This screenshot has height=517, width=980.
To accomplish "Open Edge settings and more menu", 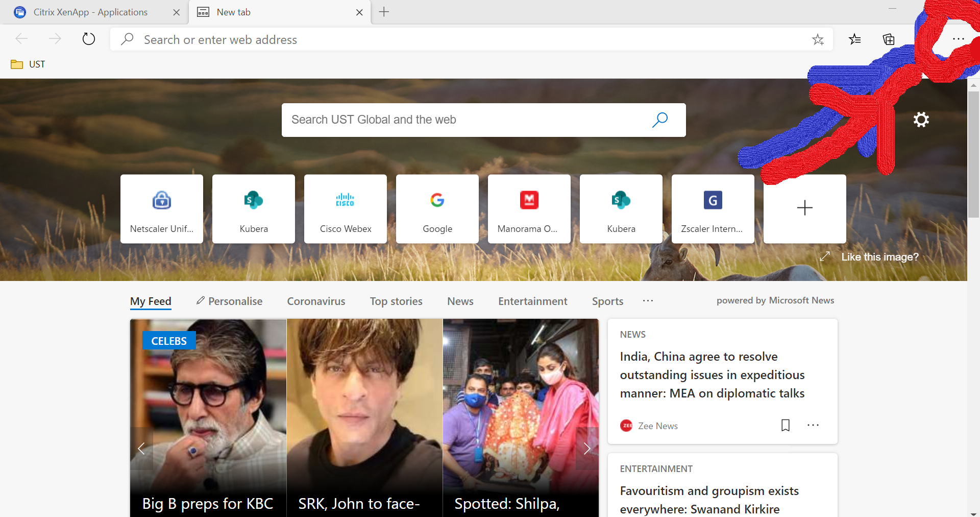I will click(x=959, y=39).
